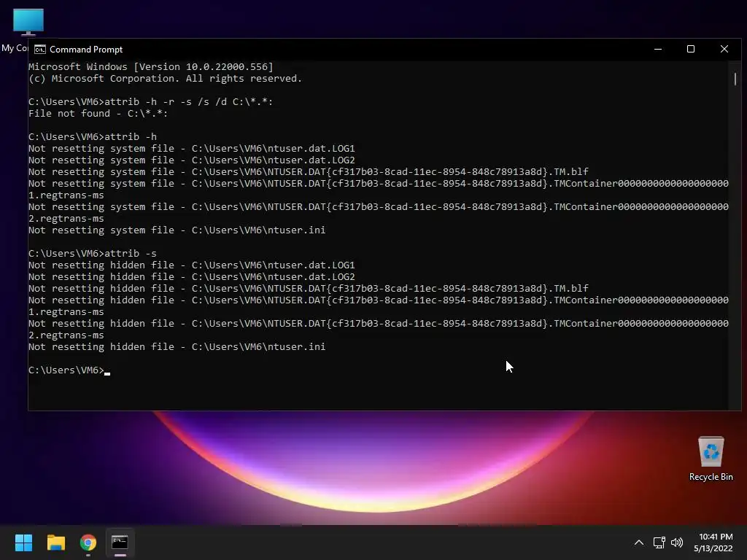Viewport: 747px width, 560px height.
Task: Click the Command Prompt scrollbar thumb
Action: [735, 79]
